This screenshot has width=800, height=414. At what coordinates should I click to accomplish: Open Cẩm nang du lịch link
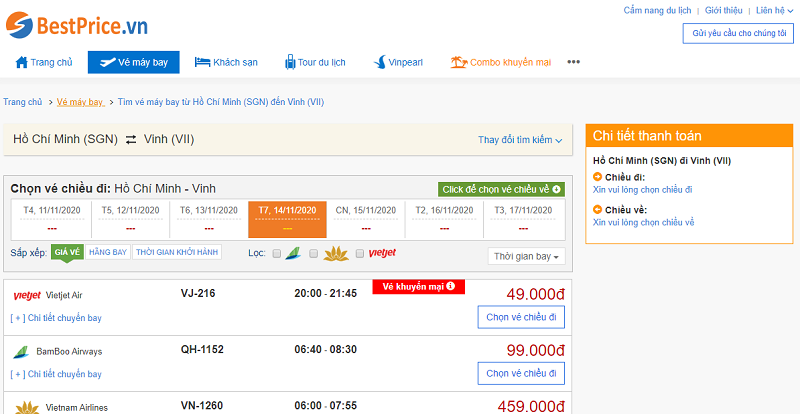658,10
